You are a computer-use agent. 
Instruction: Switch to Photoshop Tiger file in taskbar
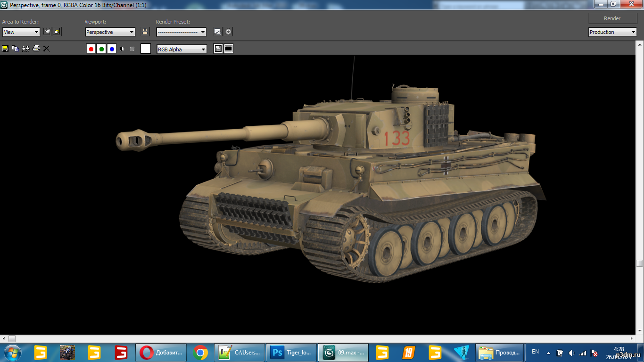[291, 353]
